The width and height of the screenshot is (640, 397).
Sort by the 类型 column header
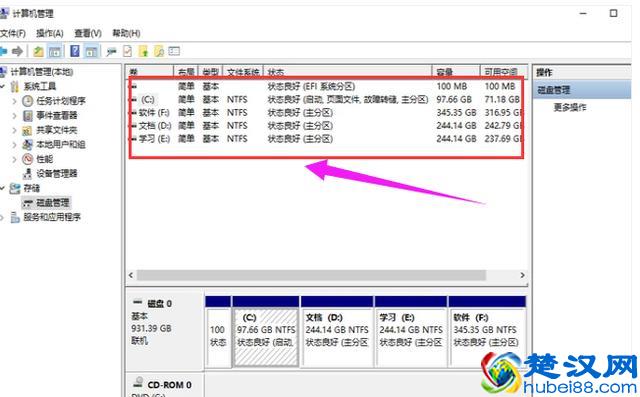coord(211,71)
